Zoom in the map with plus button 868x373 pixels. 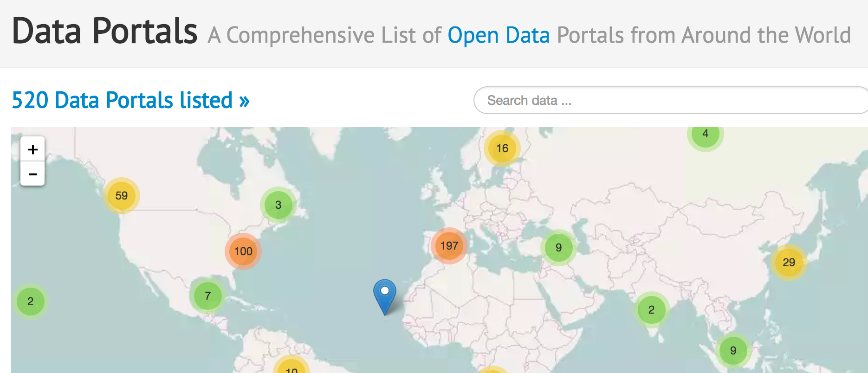pyautogui.click(x=32, y=149)
